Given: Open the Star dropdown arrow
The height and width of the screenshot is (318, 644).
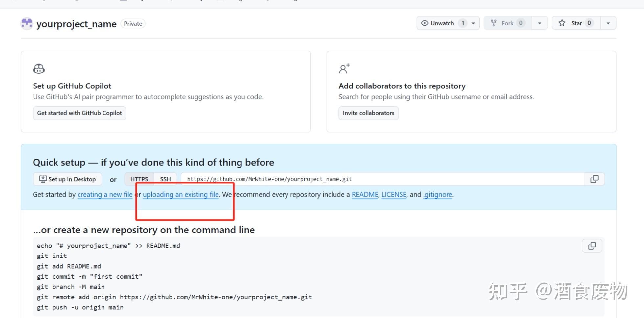Looking at the screenshot, I should click(608, 23).
